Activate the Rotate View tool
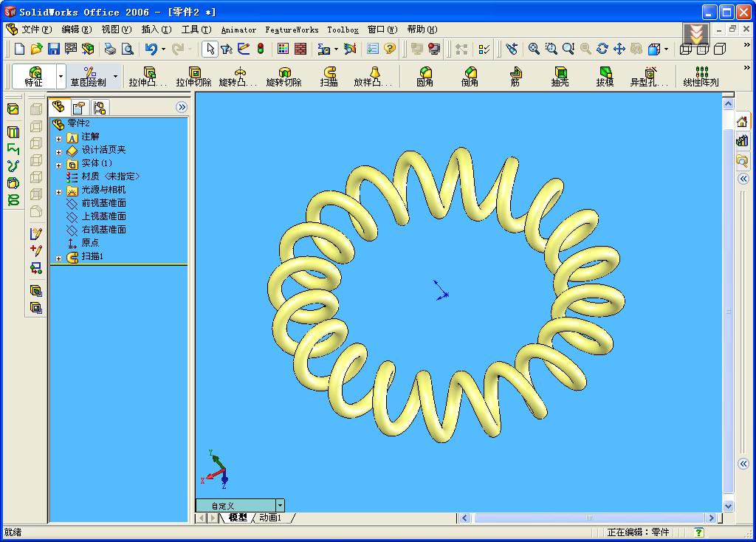This screenshot has width=756, height=542. click(602, 49)
